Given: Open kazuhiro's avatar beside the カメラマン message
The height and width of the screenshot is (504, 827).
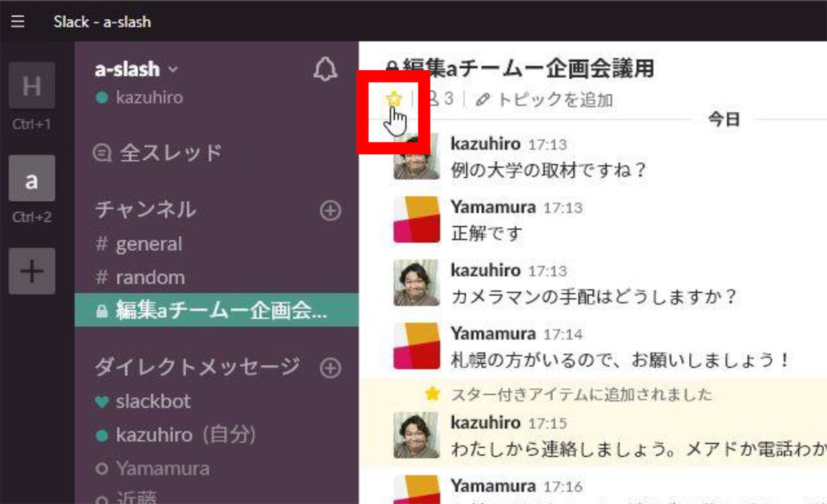Looking at the screenshot, I should [416, 283].
